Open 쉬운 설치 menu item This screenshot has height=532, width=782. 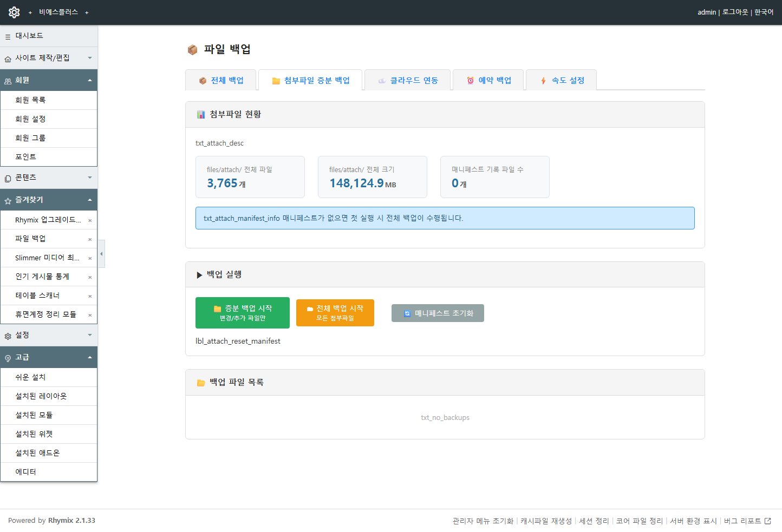[x=49, y=377]
